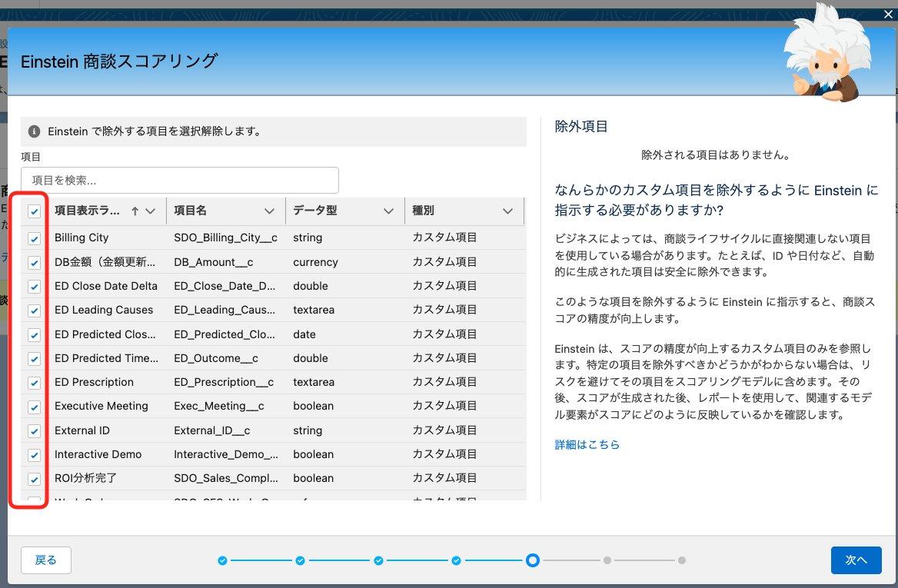Click the sixth progress step dot
The image size is (898, 588).
(x=607, y=560)
